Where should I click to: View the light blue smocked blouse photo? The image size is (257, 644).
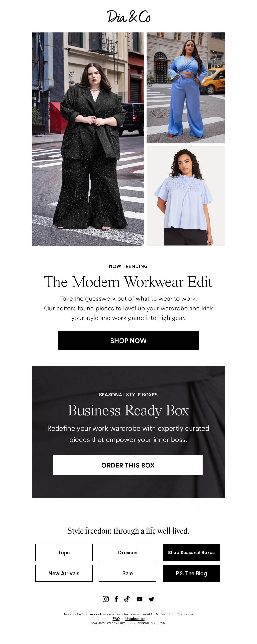click(x=186, y=196)
